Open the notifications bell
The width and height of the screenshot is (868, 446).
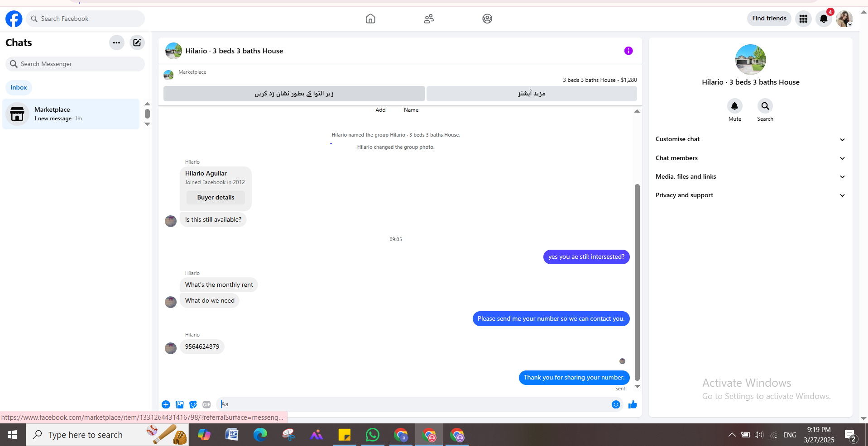point(824,19)
